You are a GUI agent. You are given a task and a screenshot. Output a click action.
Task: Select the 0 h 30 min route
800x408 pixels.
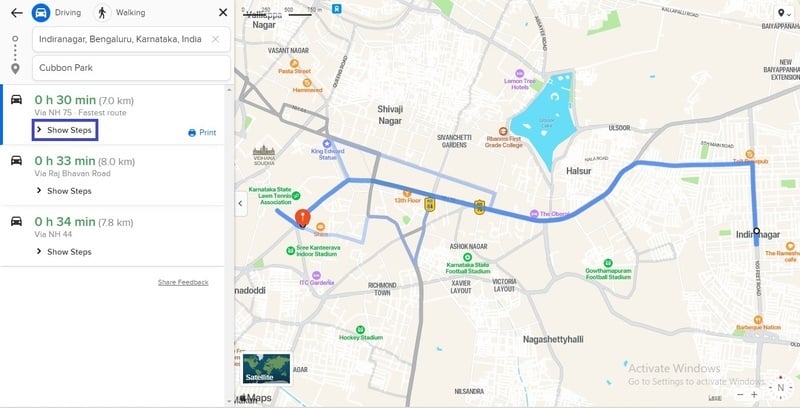click(x=112, y=115)
